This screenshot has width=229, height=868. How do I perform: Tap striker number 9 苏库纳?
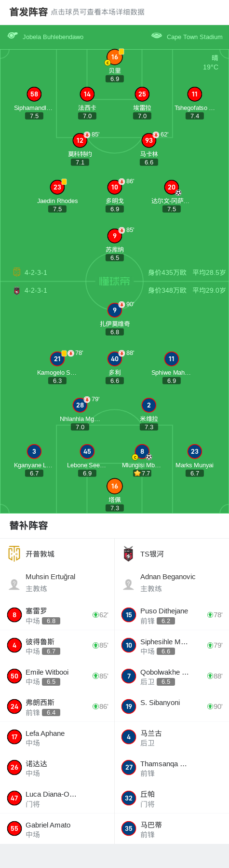click(x=115, y=236)
